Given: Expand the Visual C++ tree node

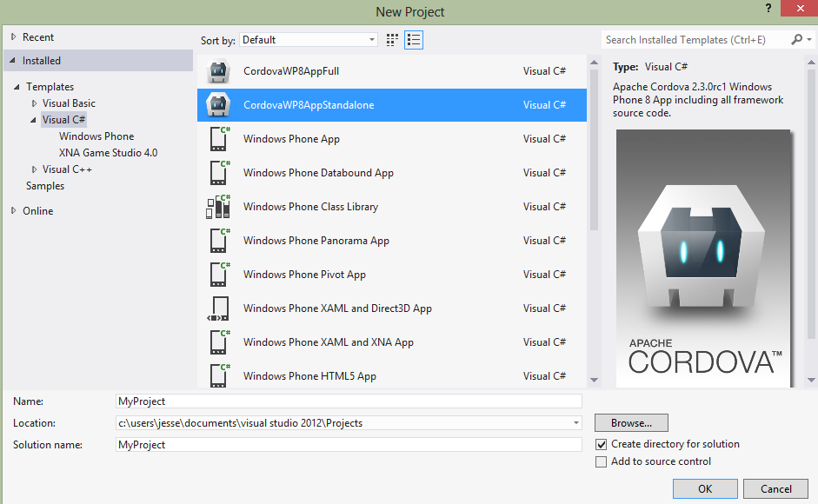Looking at the screenshot, I should 35,169.
